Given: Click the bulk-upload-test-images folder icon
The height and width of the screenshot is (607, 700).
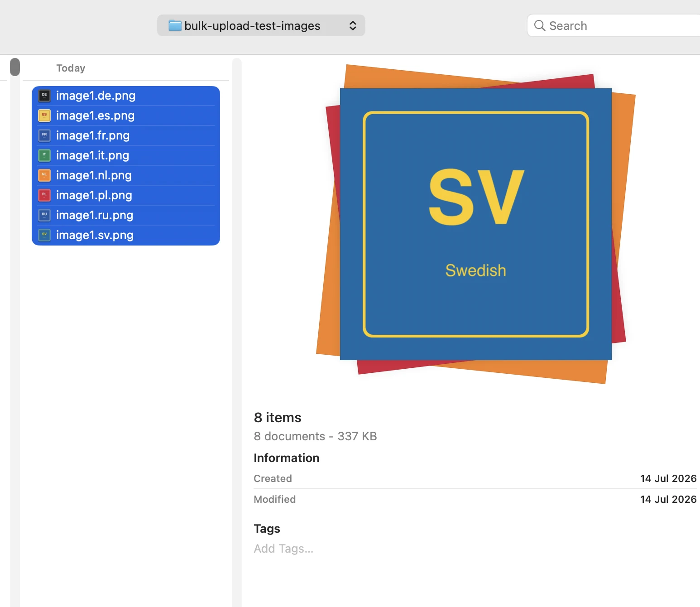Looking at the screenshot, I should pyautogui.click(x=175, y=25).
